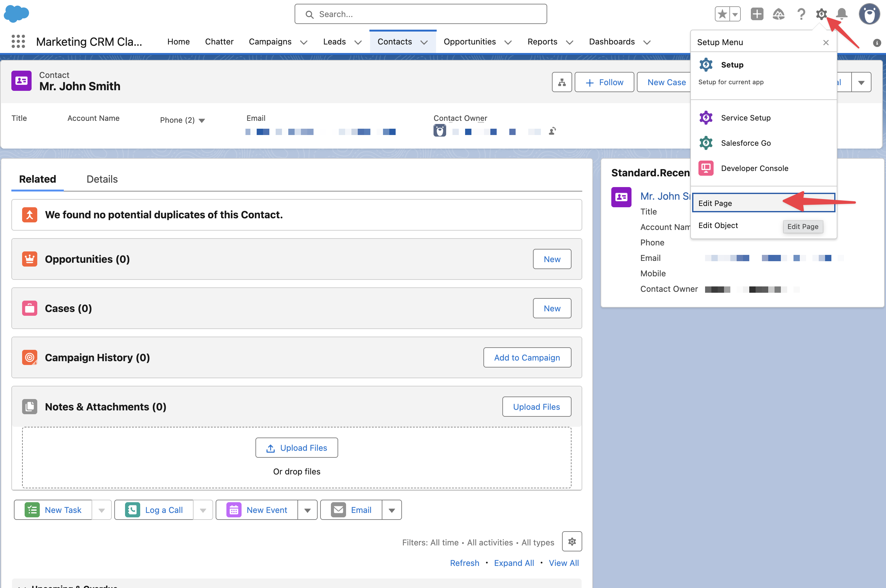
Task: Open the App Launcher waffle icon
Action: click(18, 41)
